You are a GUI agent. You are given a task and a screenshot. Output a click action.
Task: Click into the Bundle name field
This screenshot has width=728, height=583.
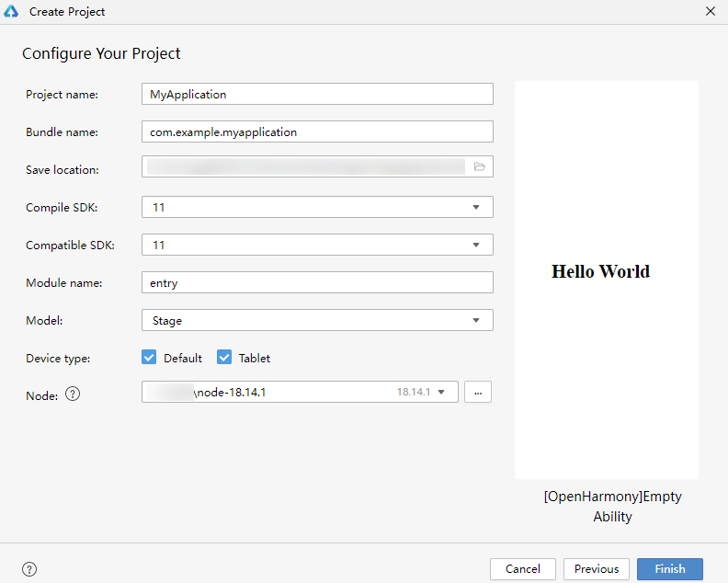click(x=317, y=131)
